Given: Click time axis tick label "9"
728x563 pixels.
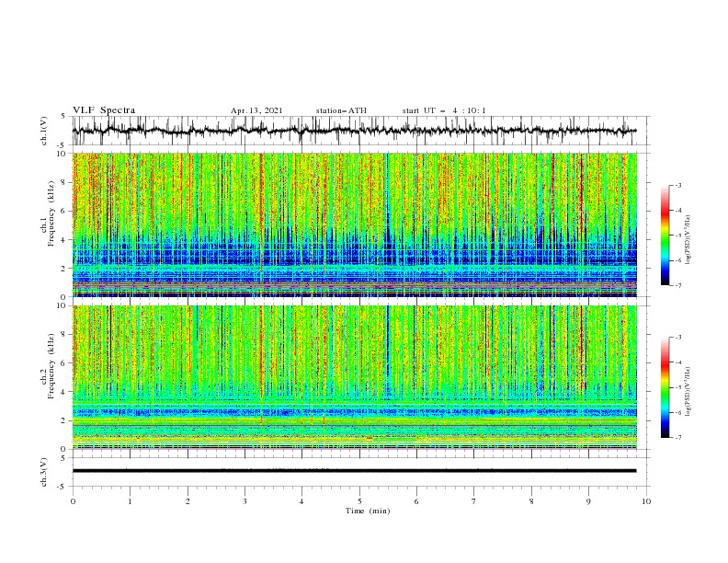Looking at the screenshot, I should [588, 501].
